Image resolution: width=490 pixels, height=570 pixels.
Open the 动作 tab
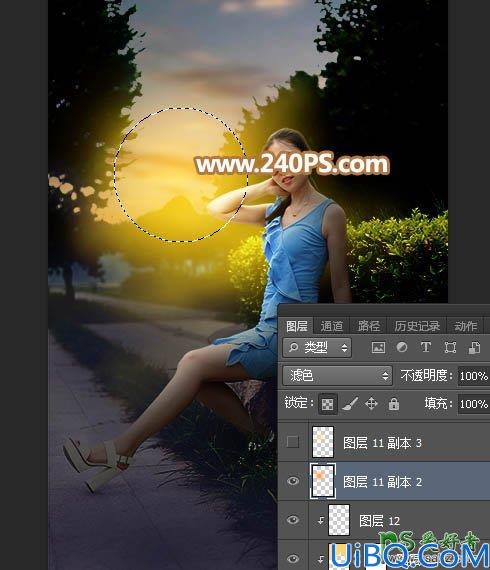465,326
